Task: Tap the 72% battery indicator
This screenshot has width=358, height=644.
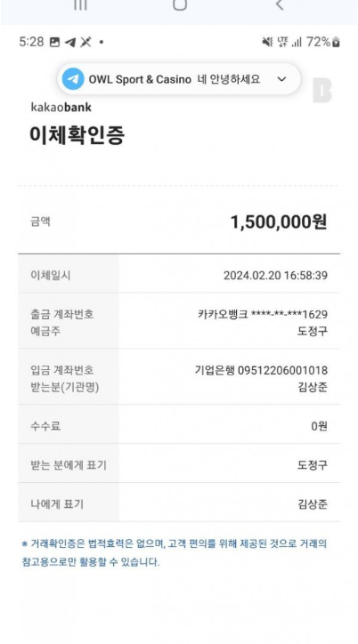Action: tap(323, 42)
